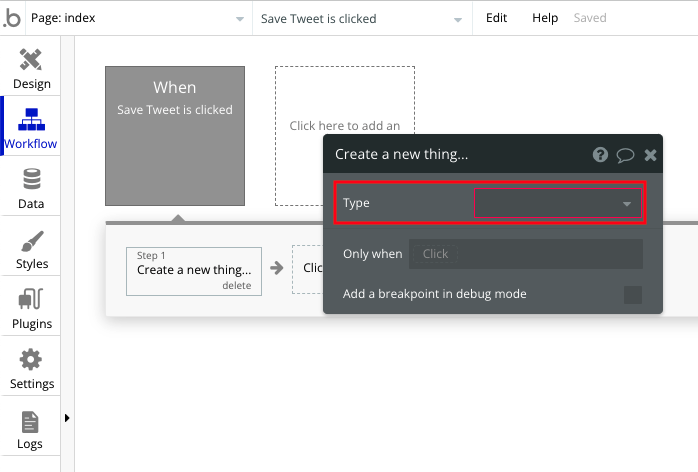Screen dimensions: 698x472
Task: Open the Design tab icon
Action: 31,60
